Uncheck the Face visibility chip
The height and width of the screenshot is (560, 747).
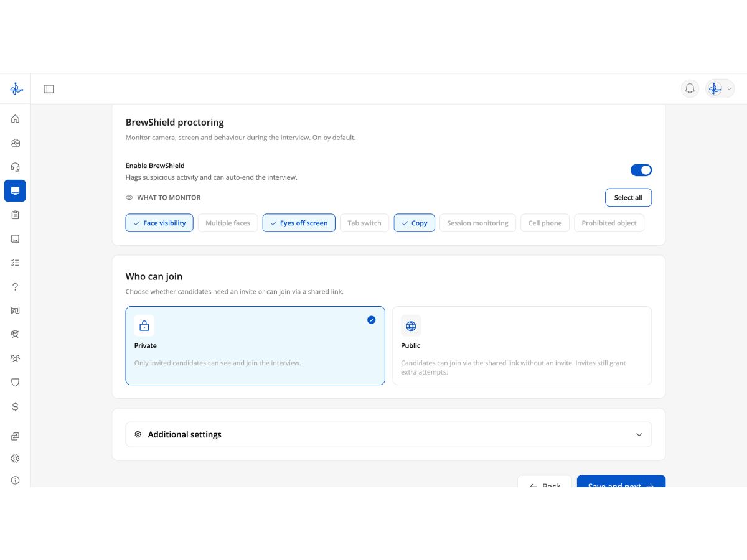[x=159, y=223]
